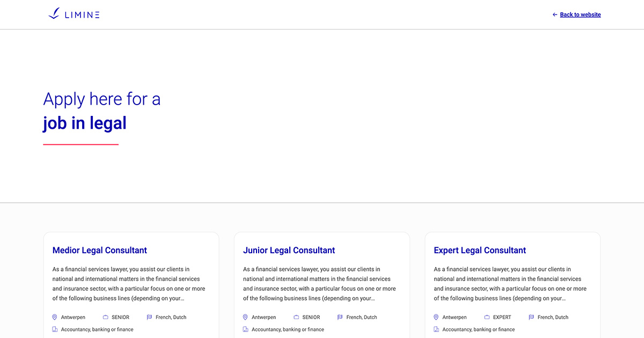Click the briefcase icon on Junior card
644x338 pixels.
pos(296,317)
